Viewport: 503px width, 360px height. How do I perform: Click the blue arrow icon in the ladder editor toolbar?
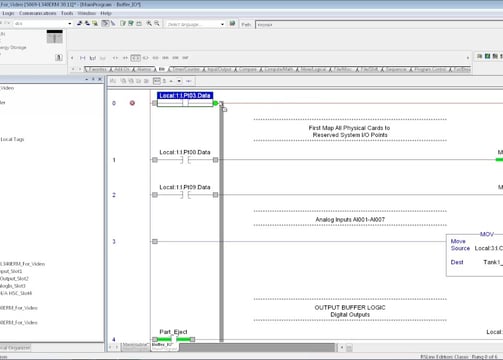189,81
